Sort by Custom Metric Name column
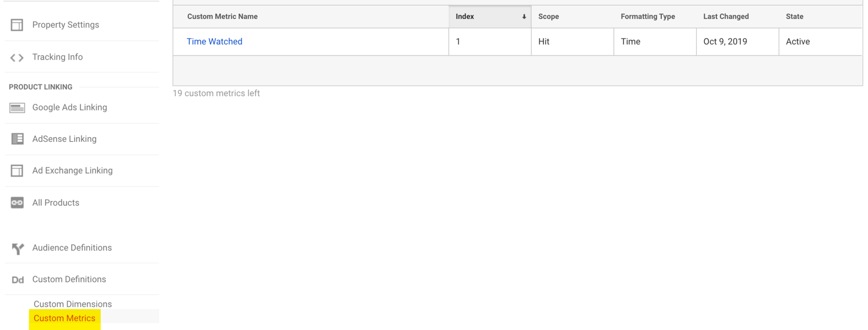This screenshot has height=330, width=868. [x=222, y=17]
